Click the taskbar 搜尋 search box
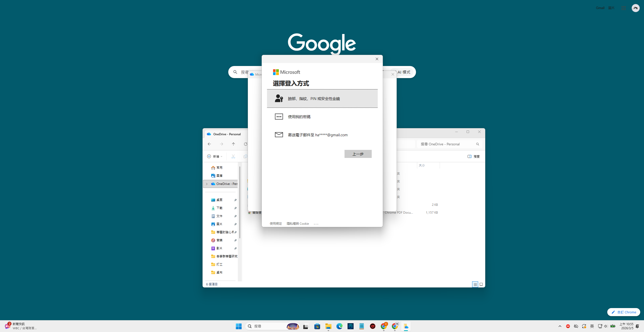Image resolution: width=644 pixels, height=332 pixels. (272, 326)
